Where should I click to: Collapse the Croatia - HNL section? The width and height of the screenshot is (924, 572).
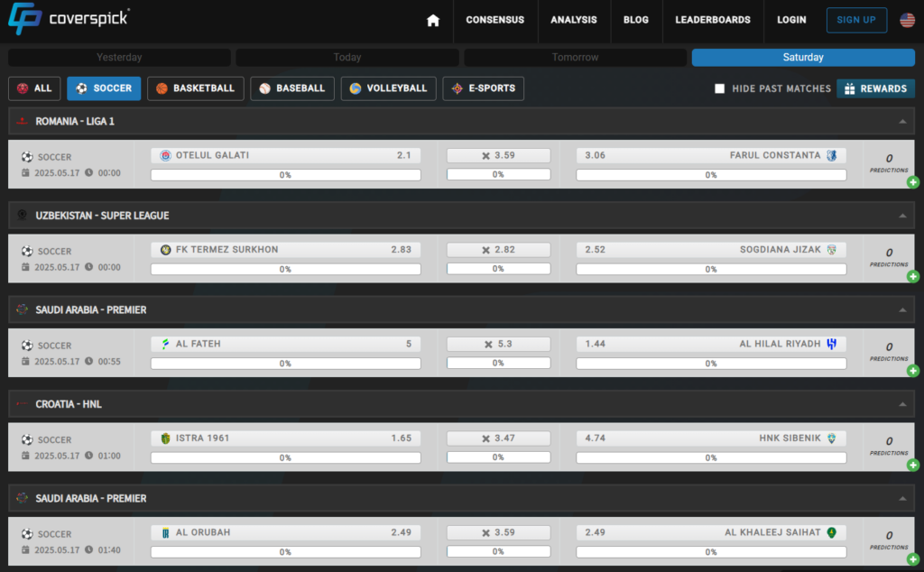pyautogui.click(x=902, y=404)
